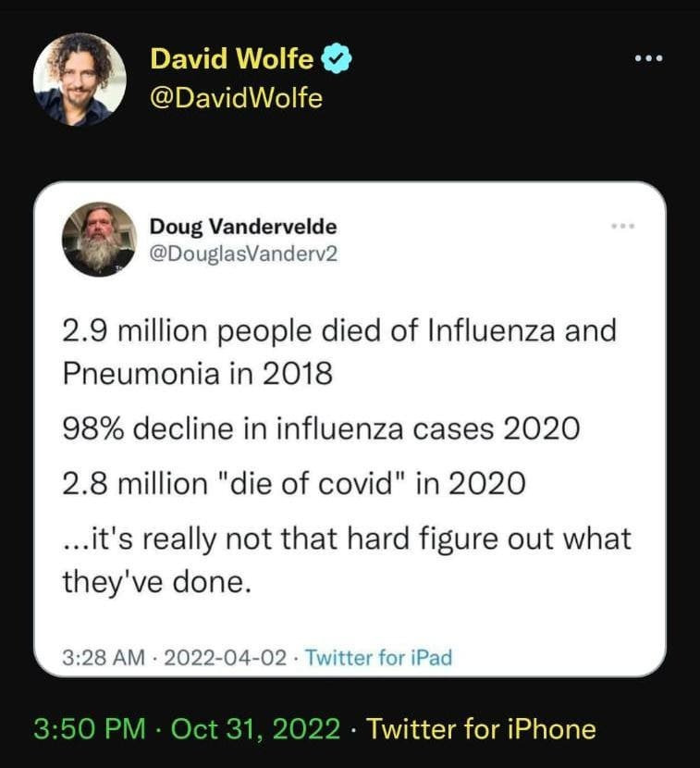The image size is (700, 768).
Task: Click the 3:28 AM quoted tweet timestamp
Action: point(104,658)
